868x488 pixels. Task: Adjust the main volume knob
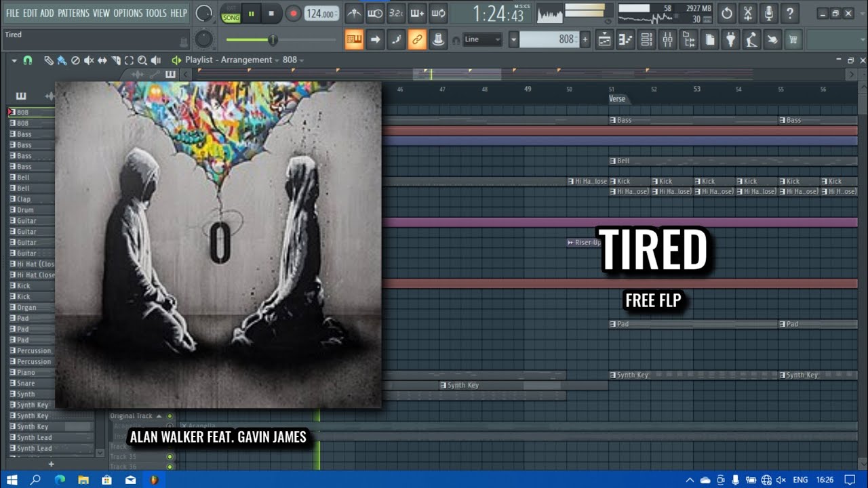(203, 13)
